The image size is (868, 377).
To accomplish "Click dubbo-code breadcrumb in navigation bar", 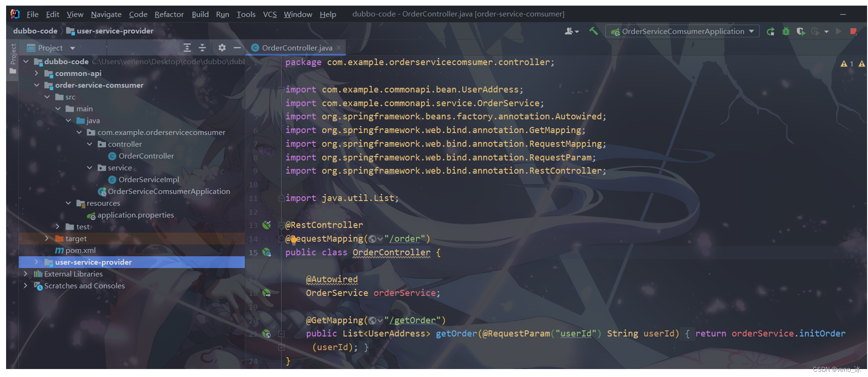I will tap(35, 31).
